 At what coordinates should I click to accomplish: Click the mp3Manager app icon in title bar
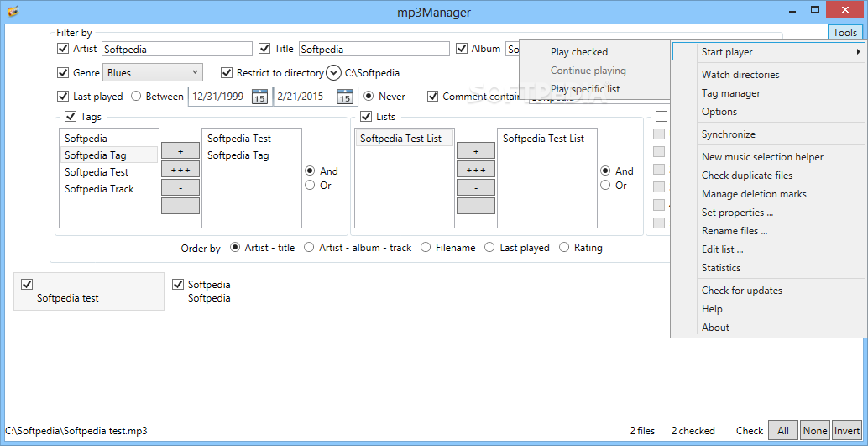pos(13,11)
